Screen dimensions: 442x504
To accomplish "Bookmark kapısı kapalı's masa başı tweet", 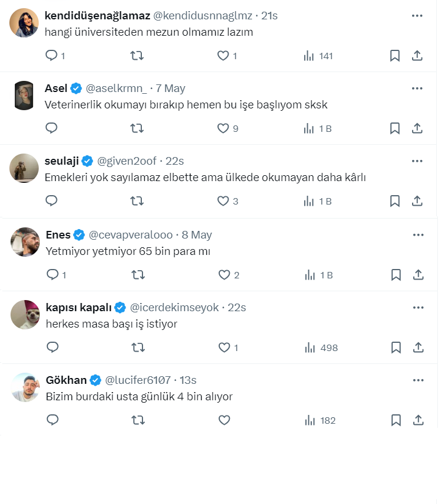I will [x=396, y=348].
